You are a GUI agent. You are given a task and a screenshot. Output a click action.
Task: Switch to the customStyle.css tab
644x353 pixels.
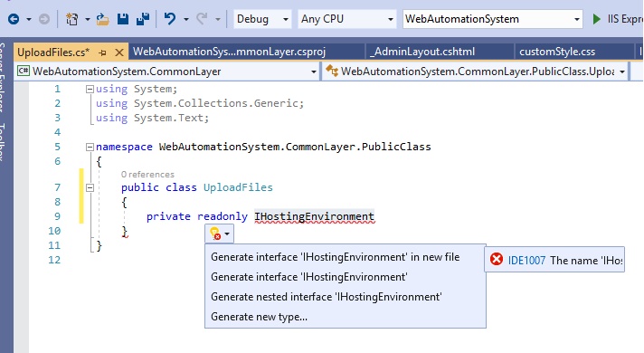(x=557, y=52)
